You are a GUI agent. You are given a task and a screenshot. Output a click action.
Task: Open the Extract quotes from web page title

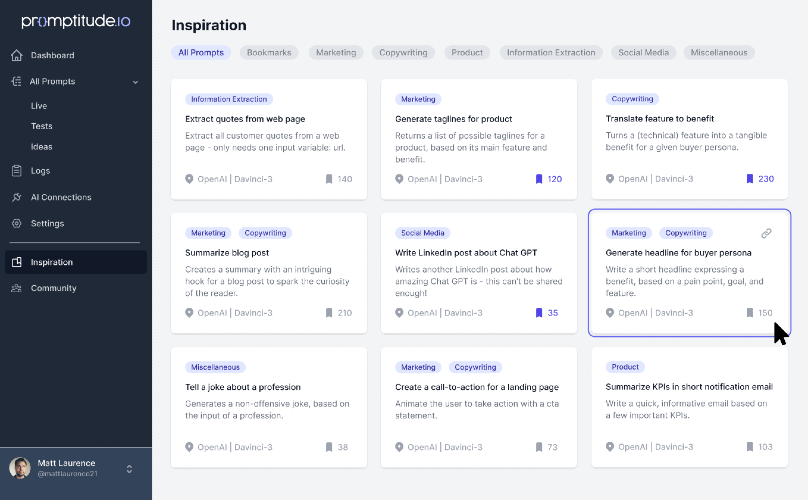(245, 119)
